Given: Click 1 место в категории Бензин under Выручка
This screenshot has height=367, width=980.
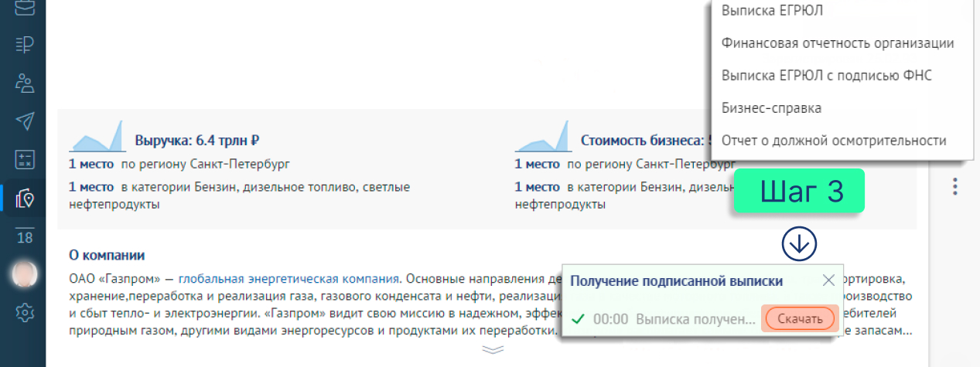Looking at the screenshot, I should [239, 195].
